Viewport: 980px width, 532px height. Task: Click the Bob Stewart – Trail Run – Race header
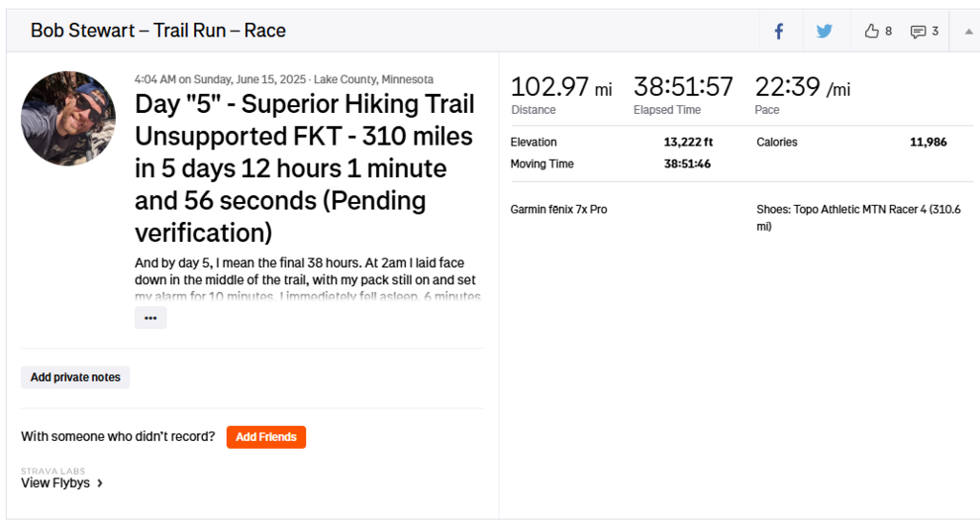click(x=158, y=31)
